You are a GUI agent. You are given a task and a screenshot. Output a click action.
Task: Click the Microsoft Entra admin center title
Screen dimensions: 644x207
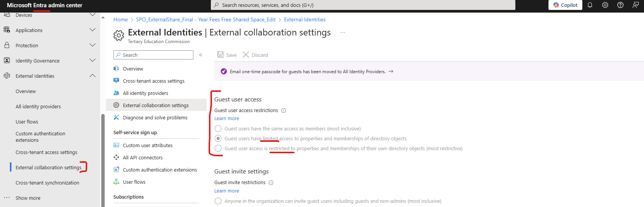(x=45, y=5)
